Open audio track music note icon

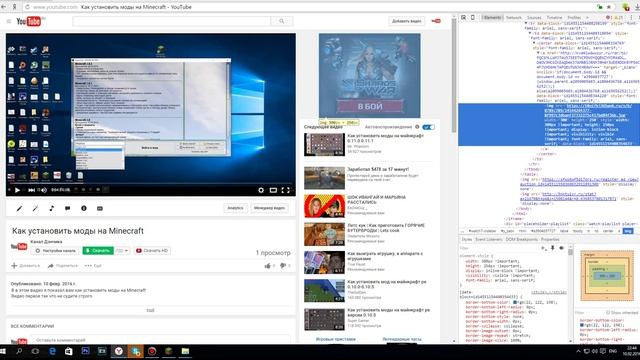51,208
